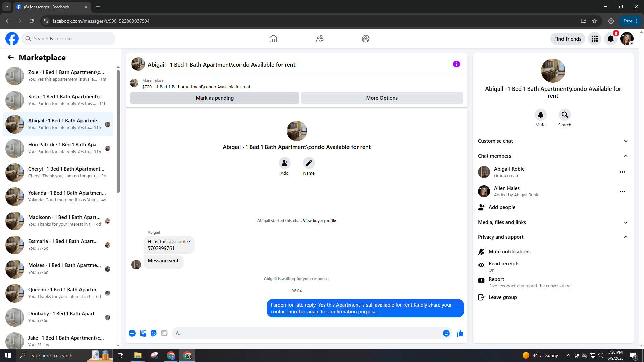Open the browser tab list dropdown
The width and height of the screenshot is (644, 362).
point(6,7)
